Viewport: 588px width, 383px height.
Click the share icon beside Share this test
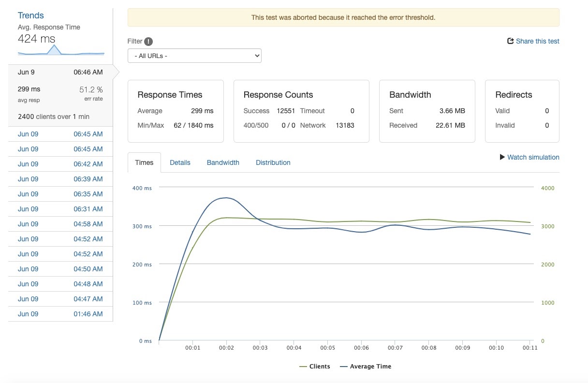point(510,41)
